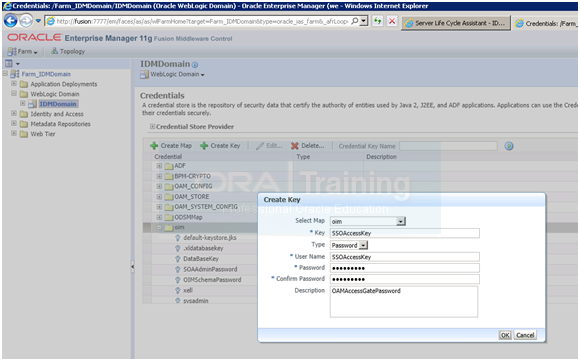Click the Metadata Repositories folder icon

(24, 124)
